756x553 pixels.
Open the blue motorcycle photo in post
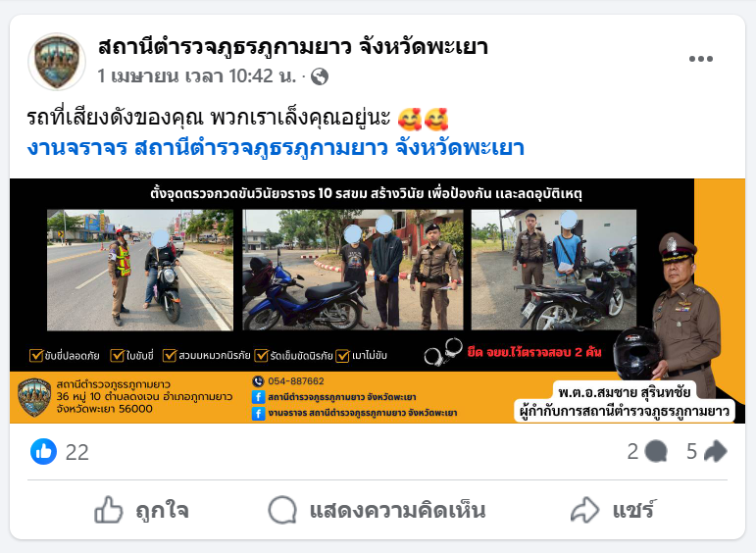tap(352, 270)
